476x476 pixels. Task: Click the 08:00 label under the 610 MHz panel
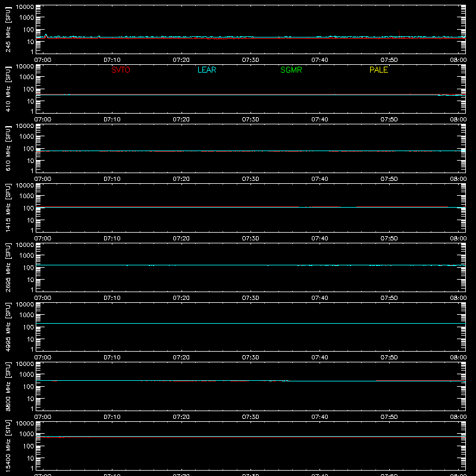[458, 179]
